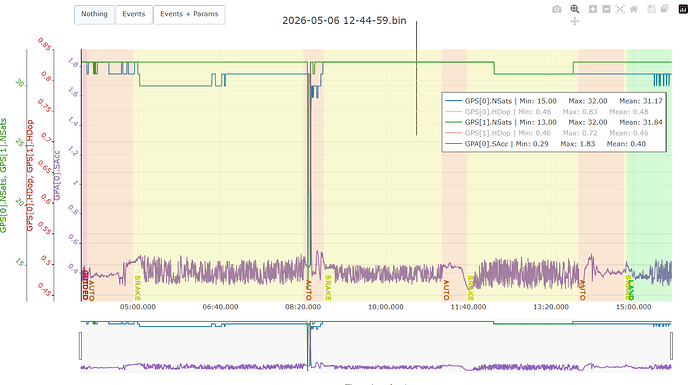The image size is (690, 385).
Task: Click the red GPS[0].HDop, GPS[1].HDop axis title
Action: click(x=30, y=176)
